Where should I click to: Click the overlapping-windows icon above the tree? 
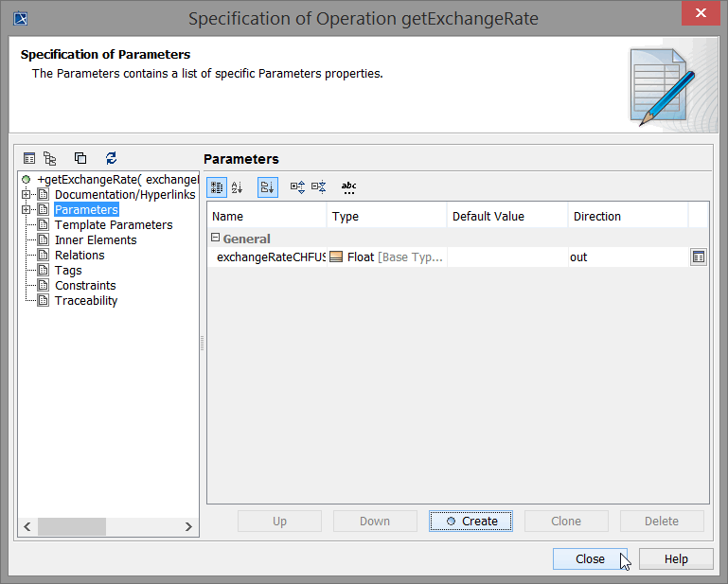tap(80, 158)
